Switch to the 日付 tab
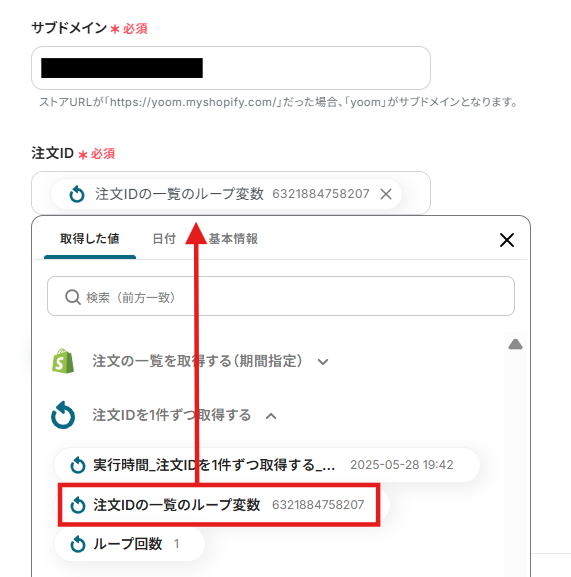This screenshot has height=577, width=571. point(164,239)
